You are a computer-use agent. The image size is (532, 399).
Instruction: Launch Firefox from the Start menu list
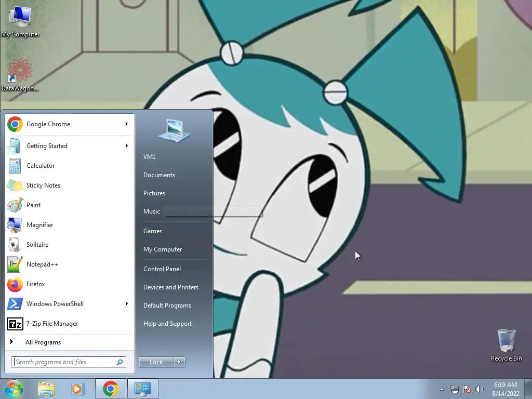pos(70,284)
